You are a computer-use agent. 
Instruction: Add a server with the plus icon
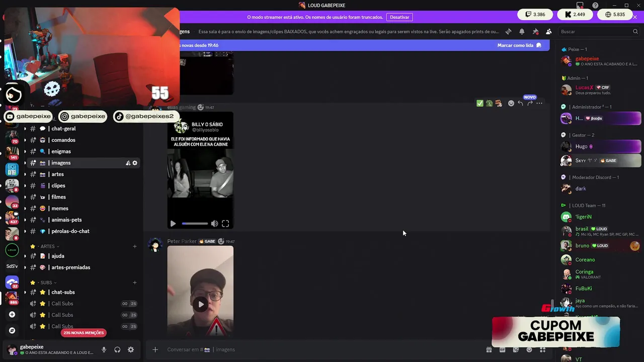[12, 314]
